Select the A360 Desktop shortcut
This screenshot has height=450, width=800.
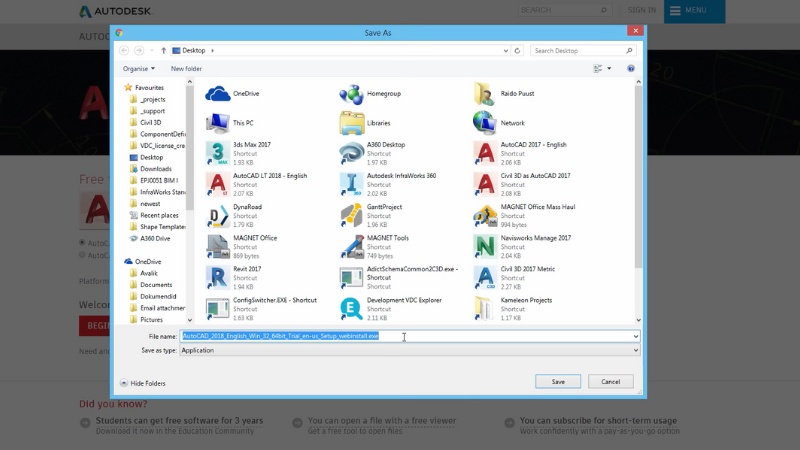[372, 153]
